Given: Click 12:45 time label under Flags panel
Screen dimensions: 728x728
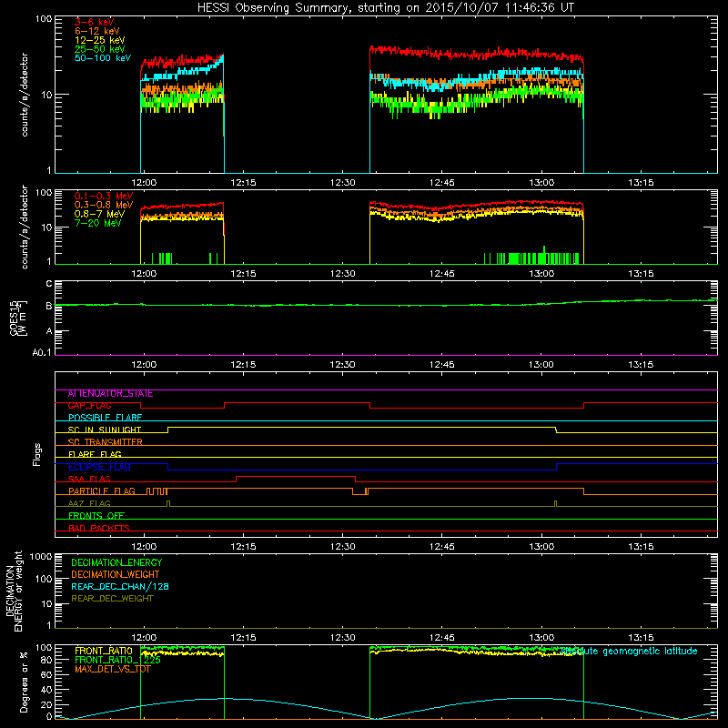Looking at the screenshot, I should coord(442,547).
